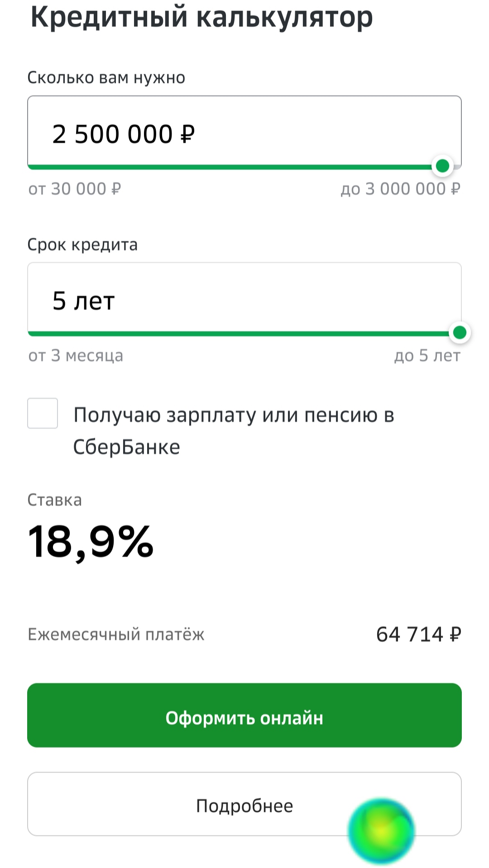This screenshot has height=868, width=489.
Task: Click the "Ежемесячный платёж" label
Action: tap(116, 634)
